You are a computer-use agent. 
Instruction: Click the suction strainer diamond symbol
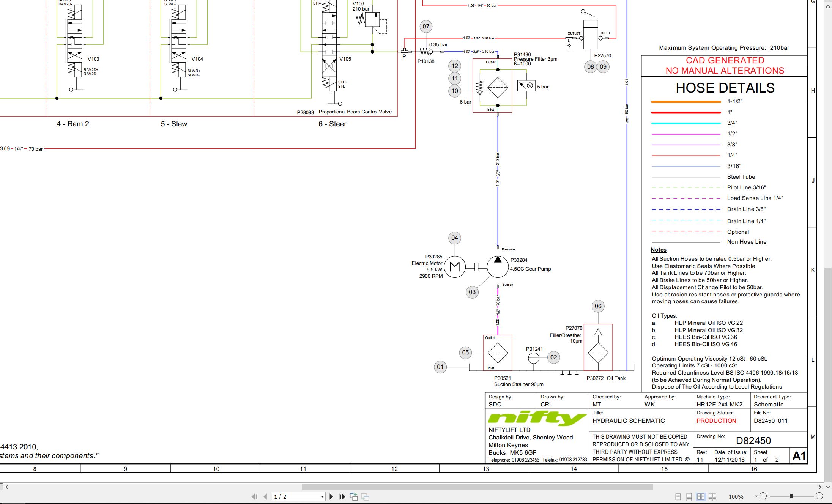point(498,353)
